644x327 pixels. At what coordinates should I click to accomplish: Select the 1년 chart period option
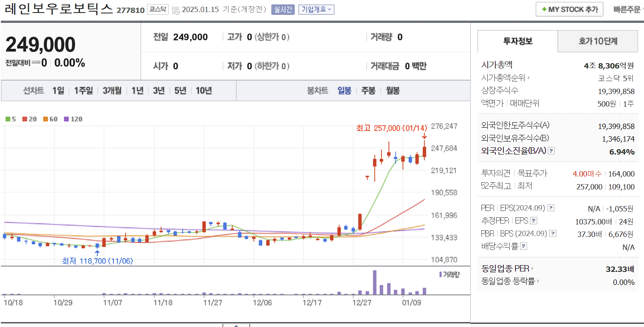coord(137,90)
